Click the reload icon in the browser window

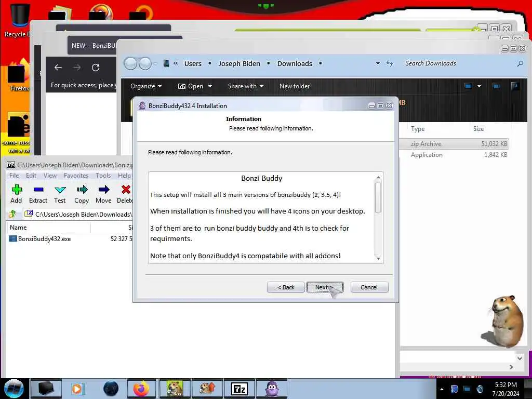point(96,68)
